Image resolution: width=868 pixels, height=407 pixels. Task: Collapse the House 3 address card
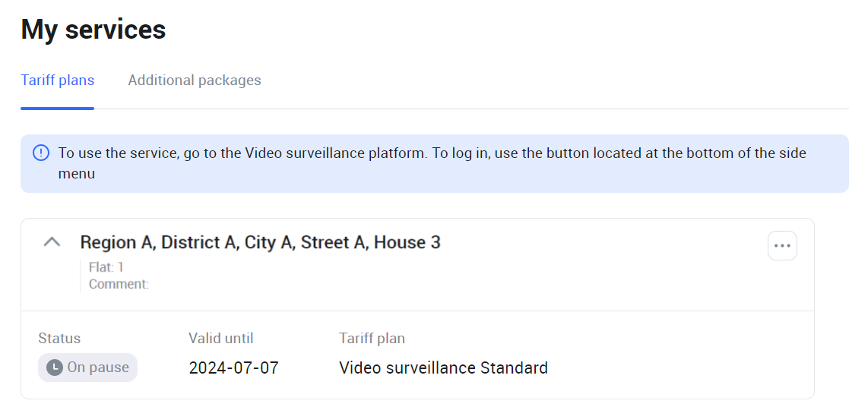[x=52, y=242]
